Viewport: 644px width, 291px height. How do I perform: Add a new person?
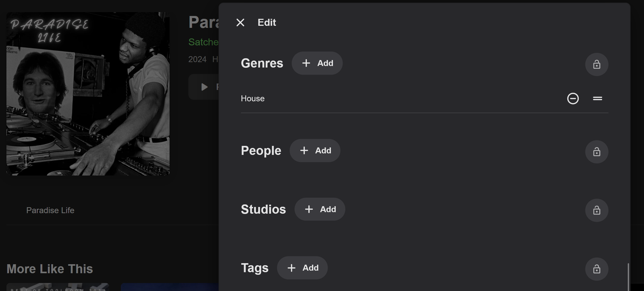(x=315, y=151)
